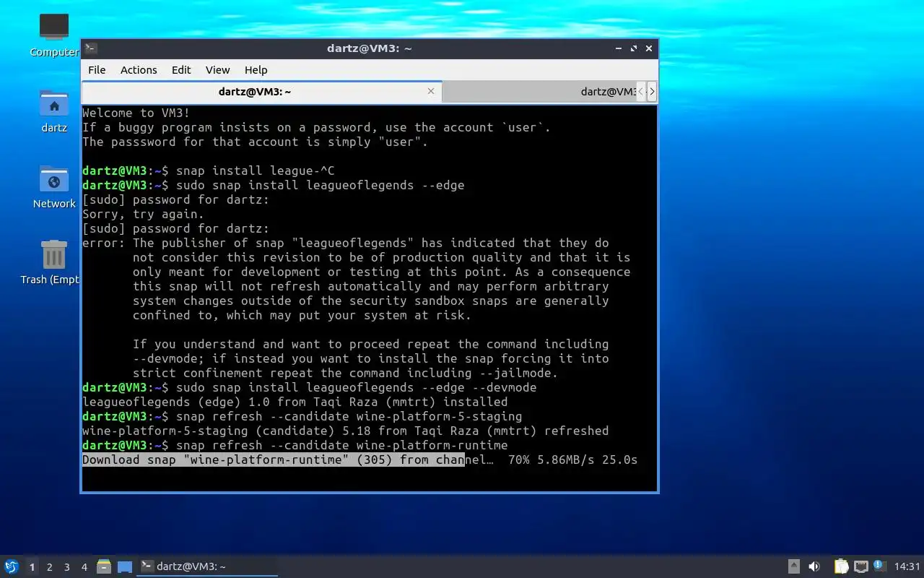Open the update notifier tray icon

pos(879,566)
